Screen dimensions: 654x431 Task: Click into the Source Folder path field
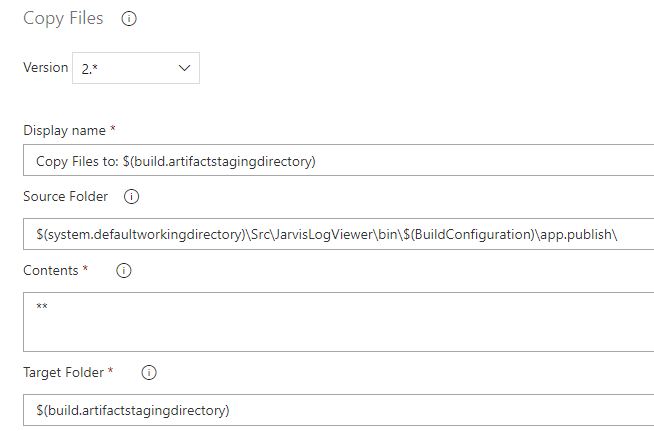click(x=339, y=234)
